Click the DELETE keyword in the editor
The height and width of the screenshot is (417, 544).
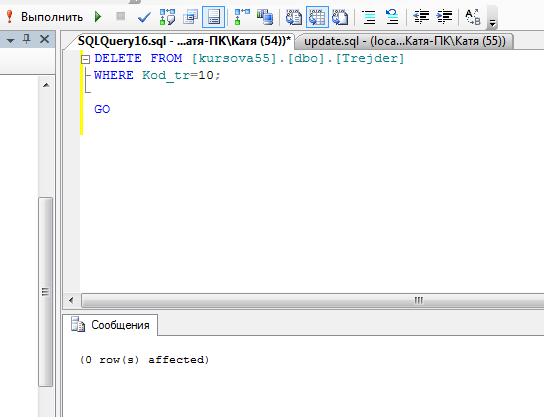coord(118,58)
